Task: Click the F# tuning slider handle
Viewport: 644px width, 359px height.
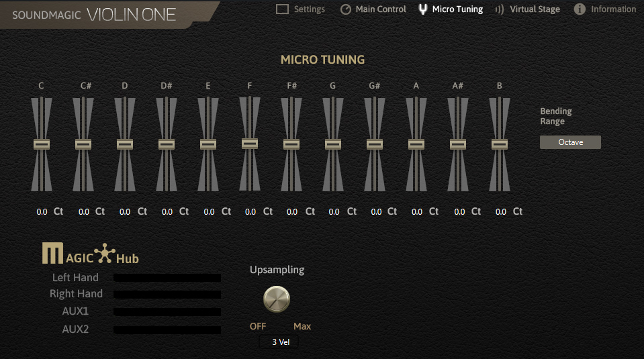Action: click(x=291, y=144)
